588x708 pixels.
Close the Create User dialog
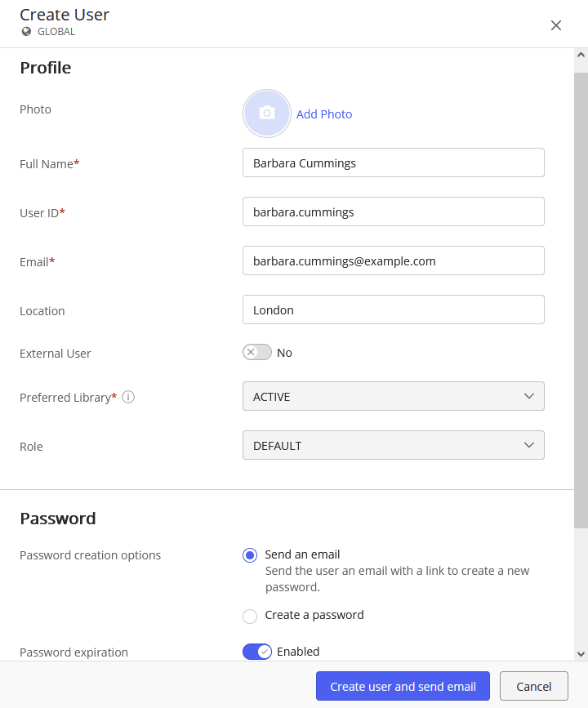point(556,25)
